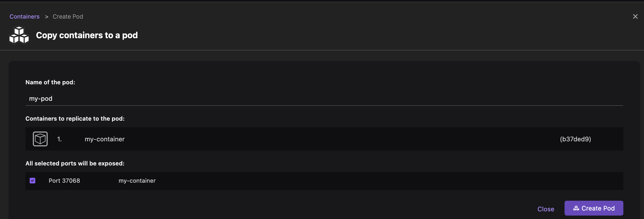Click 'All selected ports will be exposed' label
The image size is (644, 219).
coord(75,163)
